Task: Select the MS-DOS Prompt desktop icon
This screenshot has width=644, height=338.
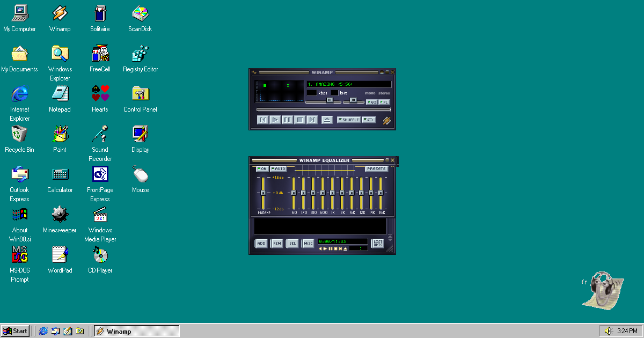Action: point(19,264)
